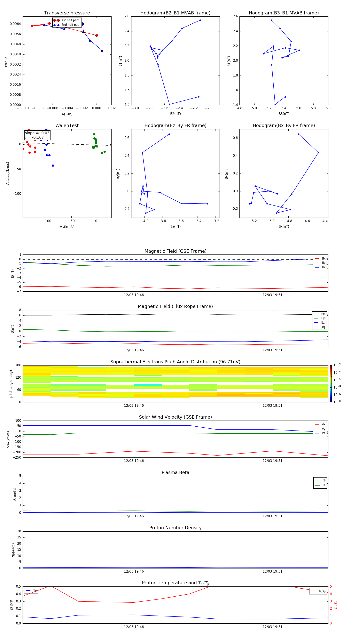Click the pitch angle colorbar scale
Screen dimensions: 351x644
coord(331,384)
